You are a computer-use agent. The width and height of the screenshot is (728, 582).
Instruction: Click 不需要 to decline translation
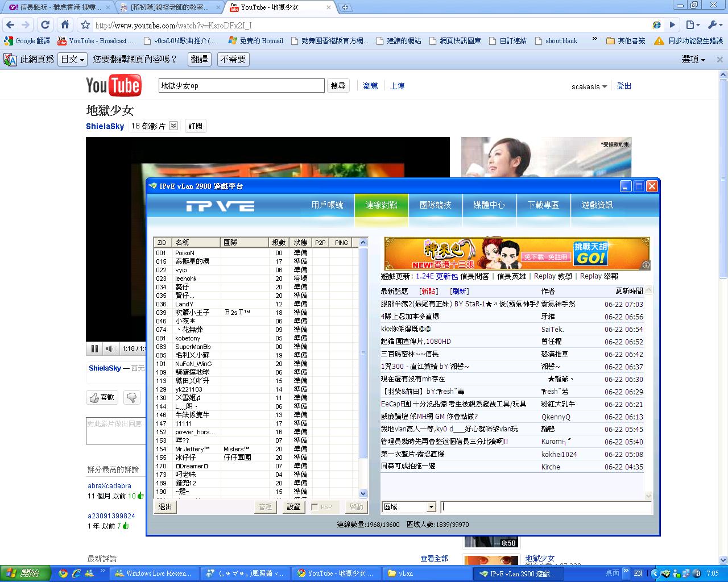click(233, 60)
